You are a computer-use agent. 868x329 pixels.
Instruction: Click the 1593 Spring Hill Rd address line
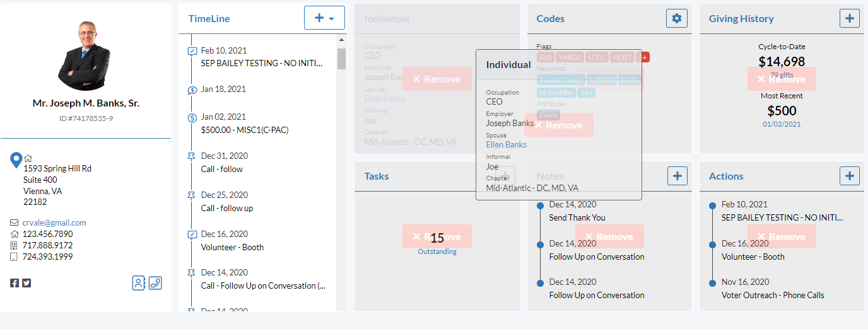[57, 168]
